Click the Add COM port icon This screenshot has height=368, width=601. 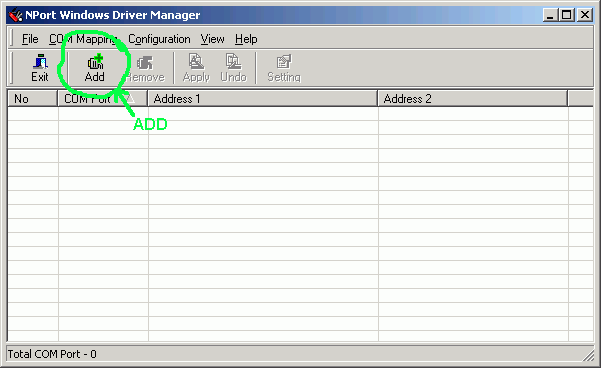pos(95,68)
